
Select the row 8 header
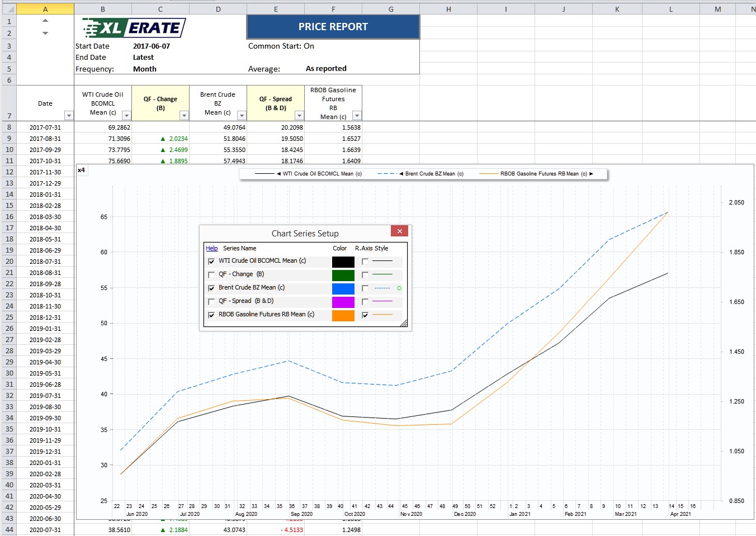[9, 127]
